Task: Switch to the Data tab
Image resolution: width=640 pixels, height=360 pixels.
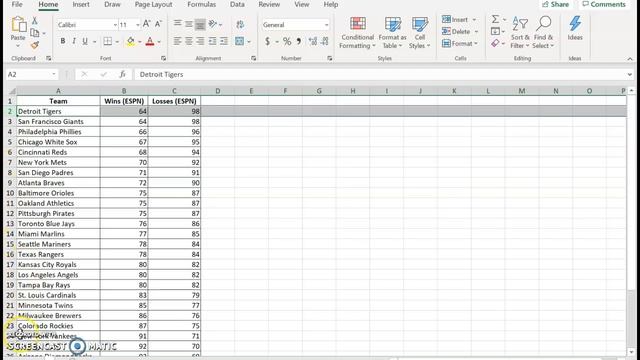Action: pyautogui.click(x=237, y=4)
